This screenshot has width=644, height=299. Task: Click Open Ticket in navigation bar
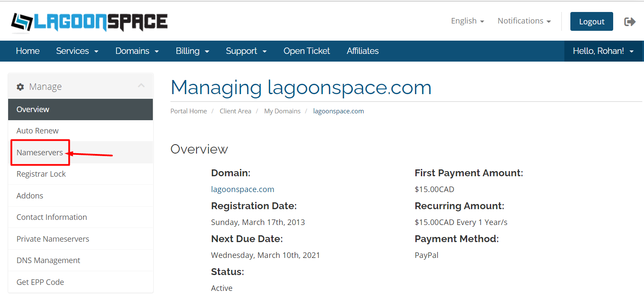click(x=307, y=51)
